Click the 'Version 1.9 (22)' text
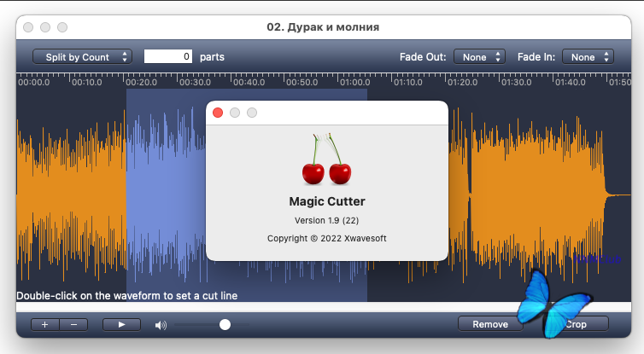Screen dimensions: 644x354 click(x=327, y=220)
